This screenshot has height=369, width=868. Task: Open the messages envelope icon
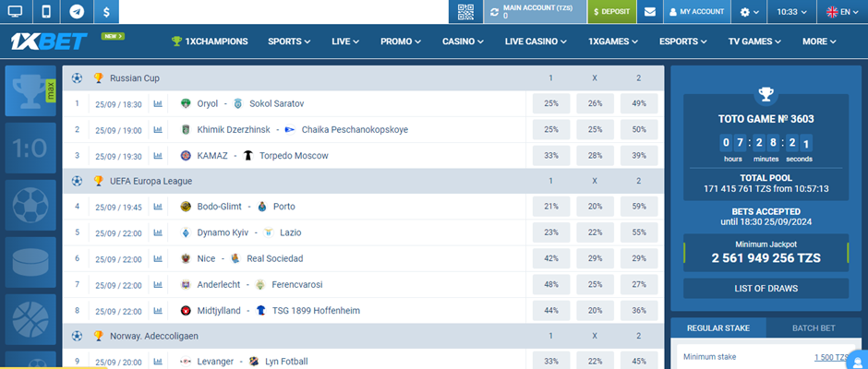(650, 12)
